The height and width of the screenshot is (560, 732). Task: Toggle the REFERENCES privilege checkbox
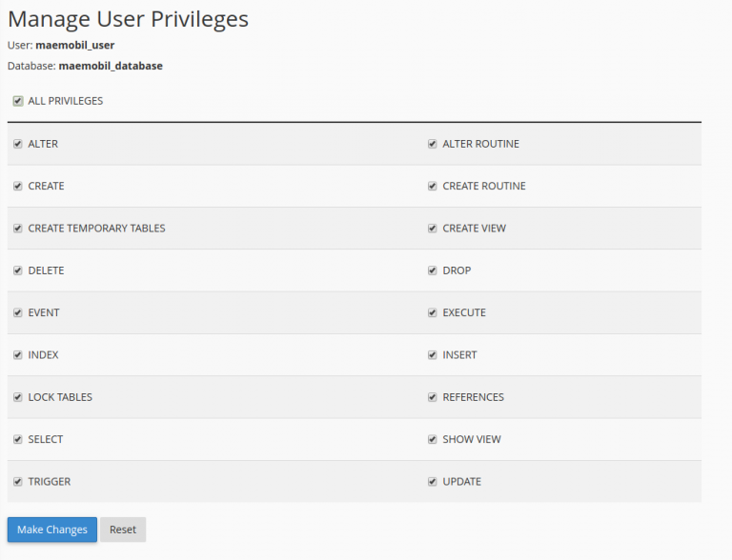(433, 397)
